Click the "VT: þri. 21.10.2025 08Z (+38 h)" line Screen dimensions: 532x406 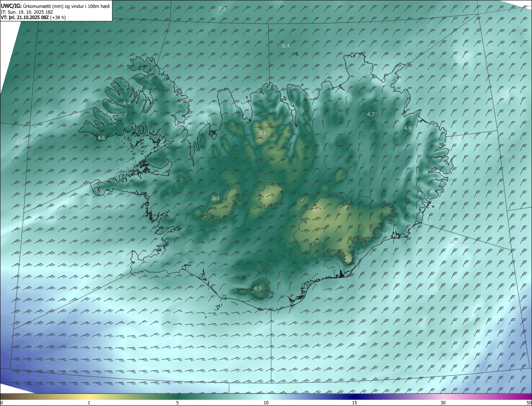point(33,17)
